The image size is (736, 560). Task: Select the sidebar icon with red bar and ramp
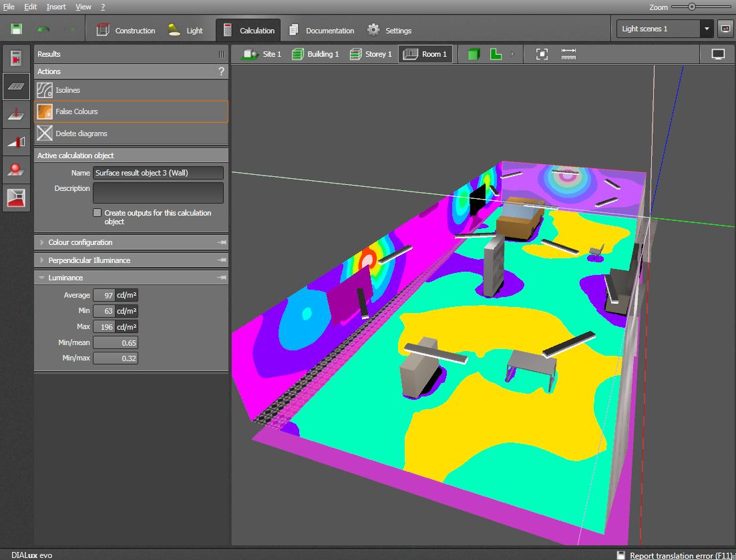[x=17, y=142]
